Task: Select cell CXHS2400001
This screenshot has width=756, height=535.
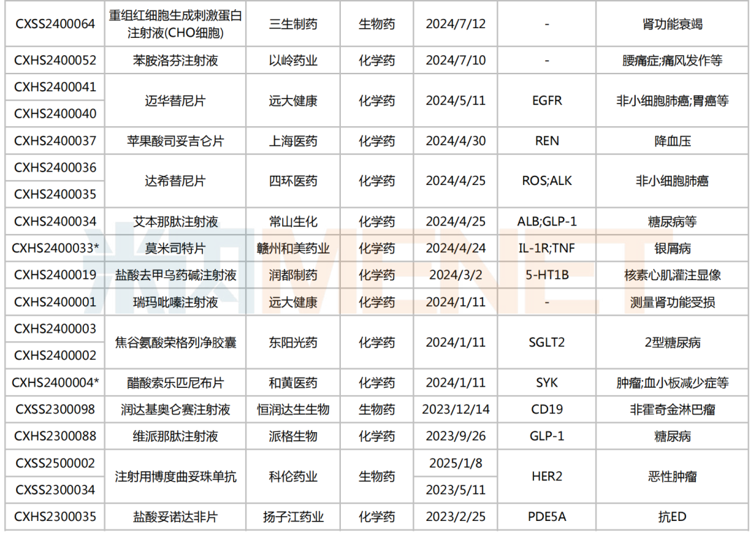Action: coord(55,302)
